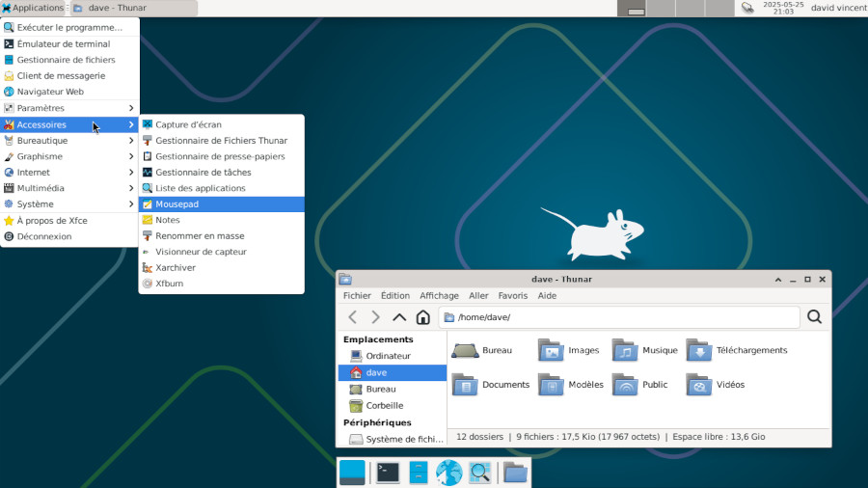Go forward with the Thunar forward arrow
This screenshot has height=488, width=868.
pyautogui.click(x=376, y=317)
